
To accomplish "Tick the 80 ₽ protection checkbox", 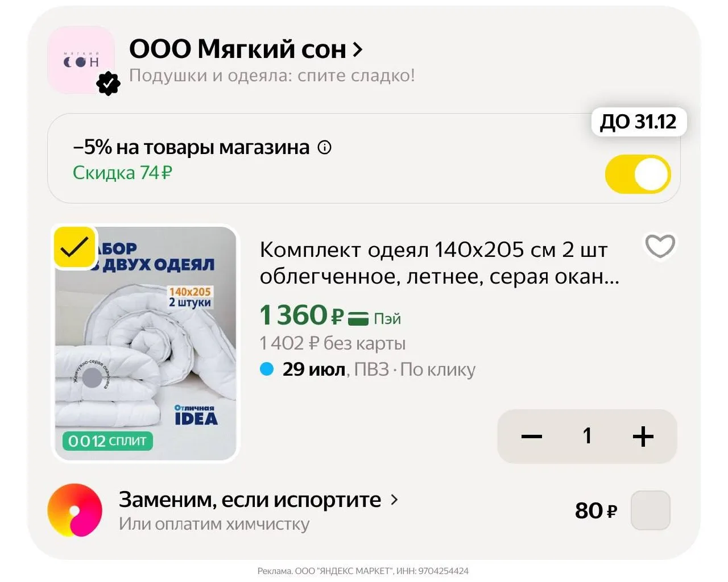I will pyautogui.click(x=651, y=510).
